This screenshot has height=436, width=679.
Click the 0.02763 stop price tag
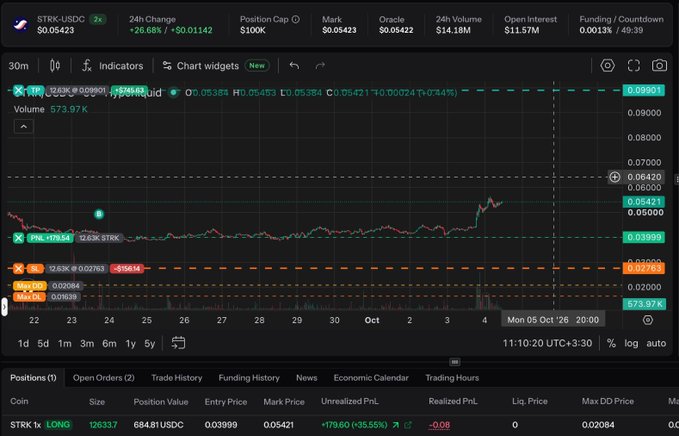click(x=644, y=268)
